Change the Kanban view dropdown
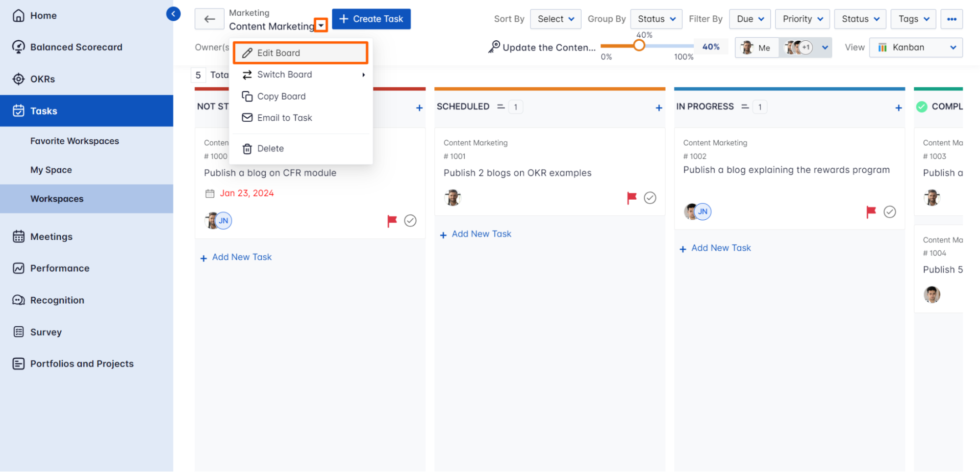This screenshot has width=980, height=472. point(915,47)
